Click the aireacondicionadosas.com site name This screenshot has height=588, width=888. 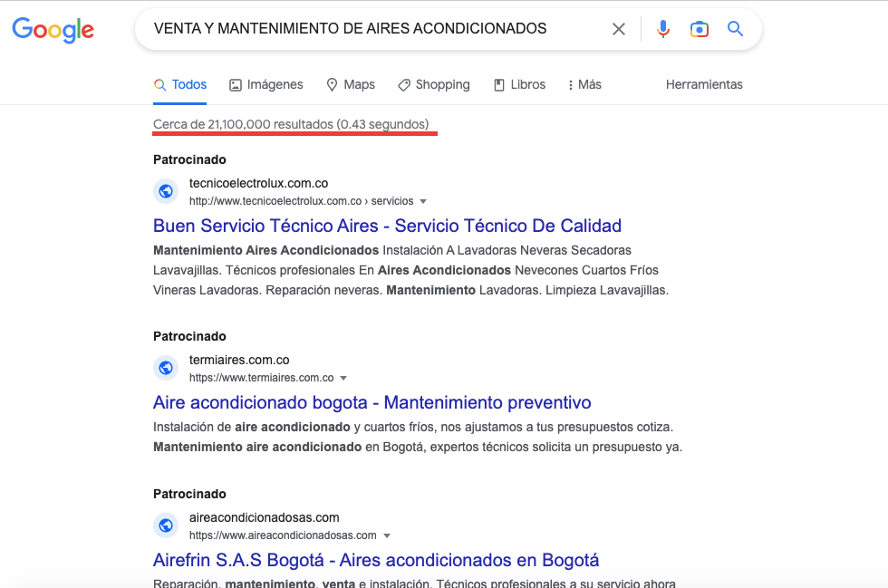265,517
